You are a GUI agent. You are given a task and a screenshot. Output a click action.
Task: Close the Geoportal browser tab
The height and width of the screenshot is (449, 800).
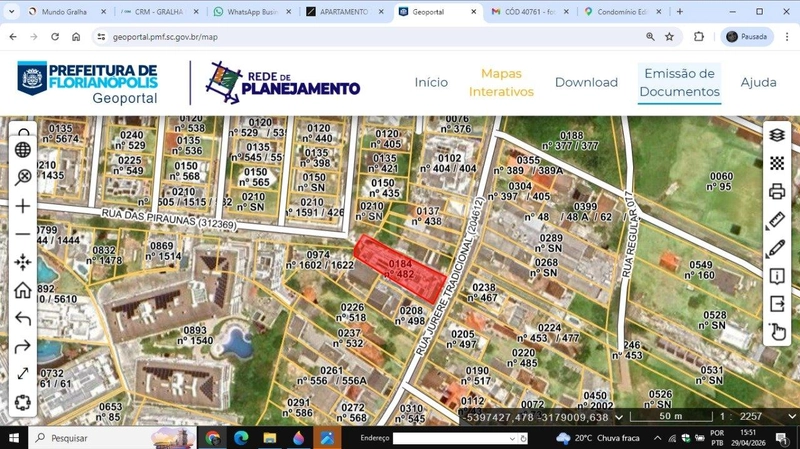[473, 11]
